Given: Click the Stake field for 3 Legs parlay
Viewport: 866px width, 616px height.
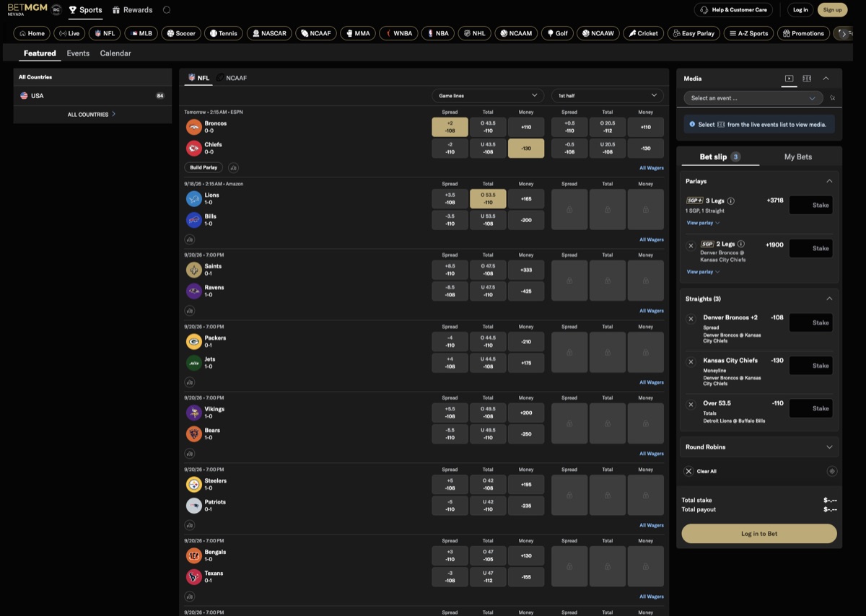Looking at the screenshot, I should pos(811,205).
